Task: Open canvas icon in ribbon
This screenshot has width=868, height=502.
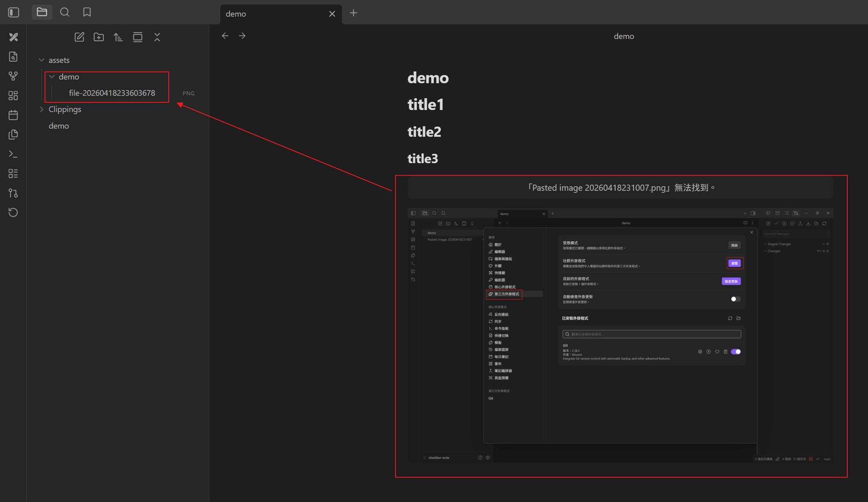Action: point(13,96)
